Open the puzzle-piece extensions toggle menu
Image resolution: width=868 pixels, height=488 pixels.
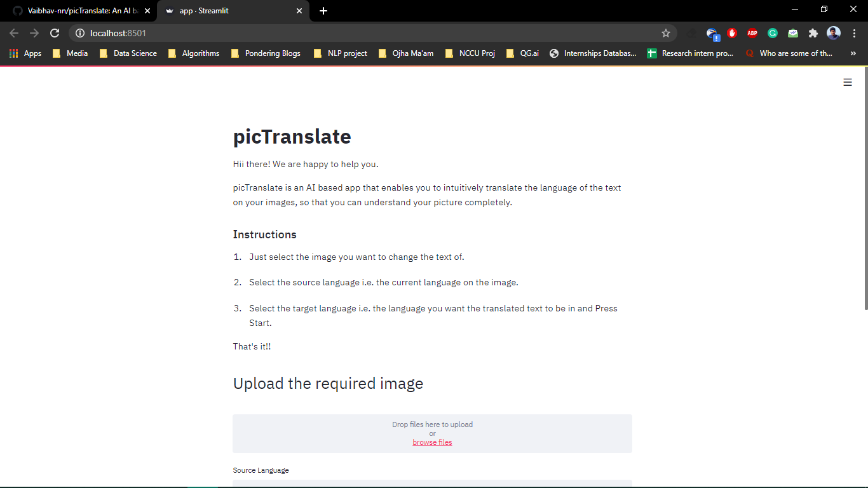coord(813,33)
